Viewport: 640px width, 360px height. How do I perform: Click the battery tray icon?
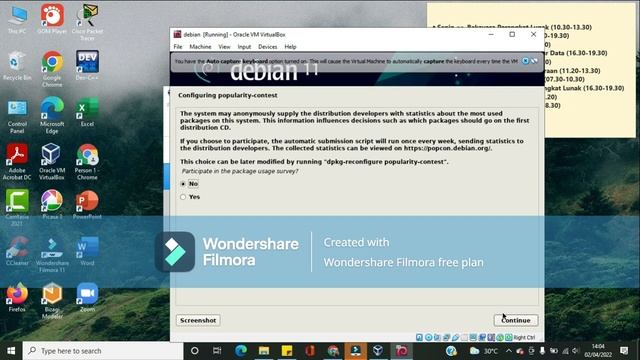pos(554,351)
